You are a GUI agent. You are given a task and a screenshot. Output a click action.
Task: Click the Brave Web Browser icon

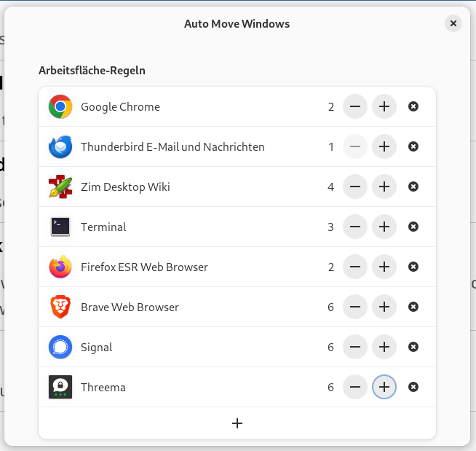pyautogui.click(x=60, y=307)
